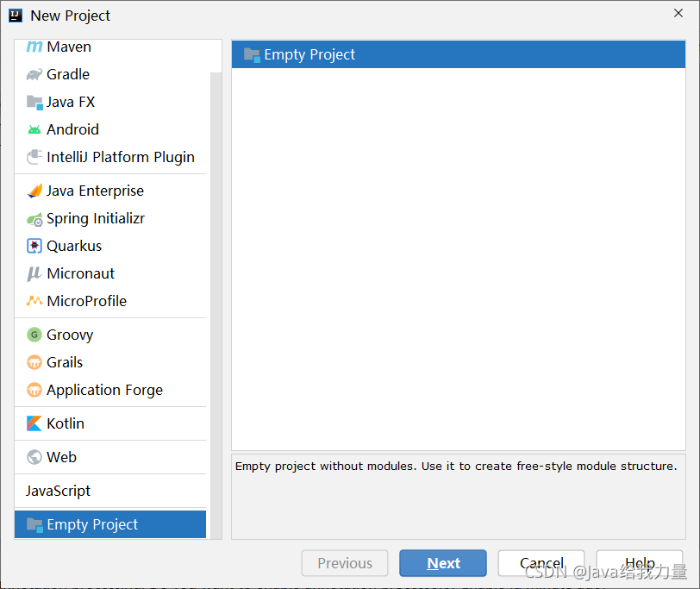This screenshot has width=700, height=589.
Task: Select the JavaScript project type
Action: (x=58, y=491)
